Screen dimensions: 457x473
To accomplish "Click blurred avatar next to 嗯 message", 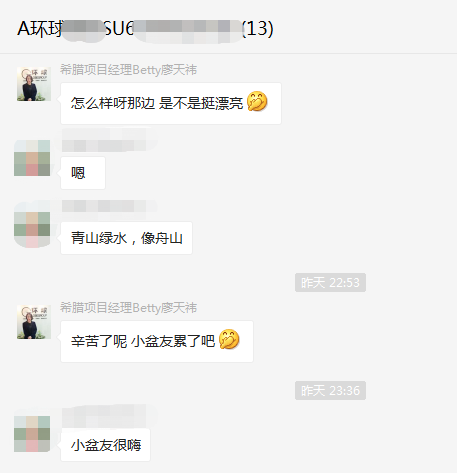I will 32,158.
